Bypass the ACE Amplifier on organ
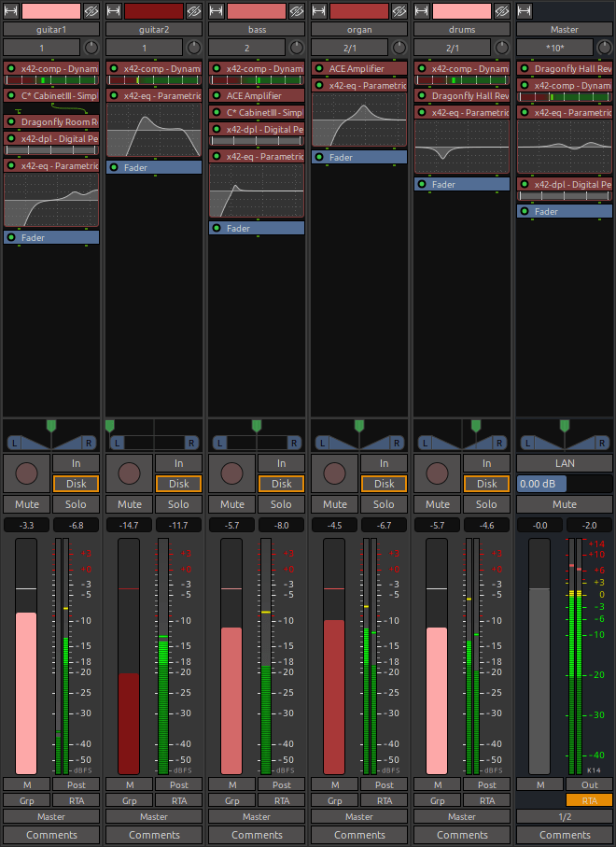The width and height of the screenshot is (616, 847). click(319, 69)
